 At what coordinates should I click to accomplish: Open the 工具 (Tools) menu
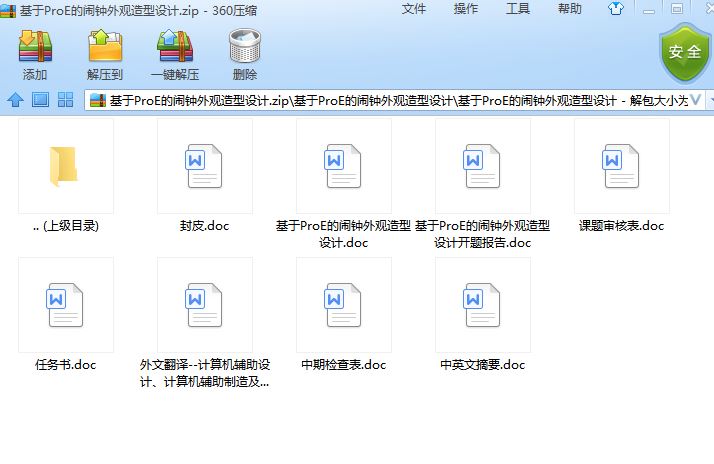(518, 9)
